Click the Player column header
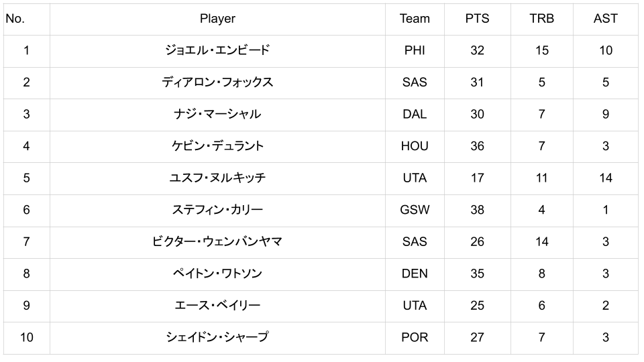644x362 pixels. click(217, 19)
